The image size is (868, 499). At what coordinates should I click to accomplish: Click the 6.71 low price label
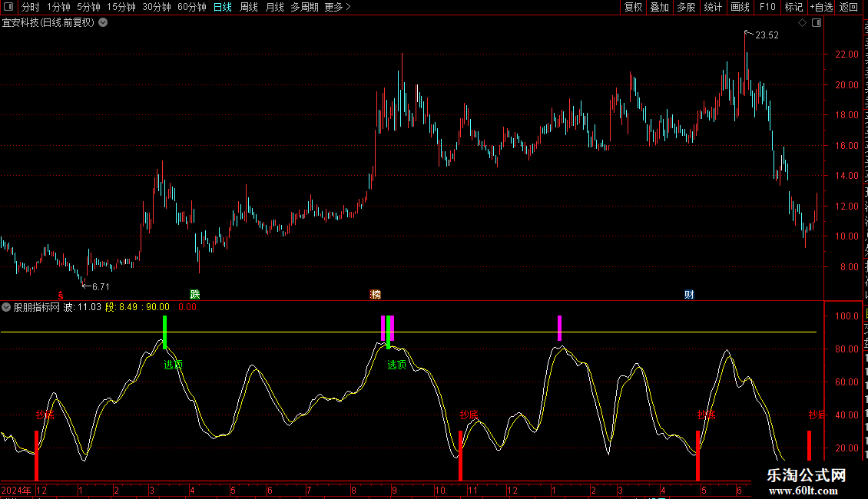pos(101,286)
